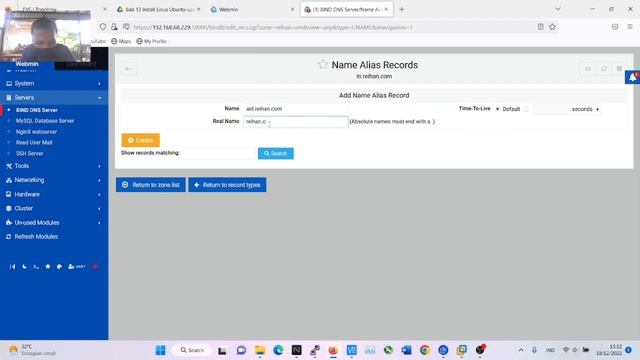
Task: Collapse sidebar with the first bottom icon
Action: 13,267
